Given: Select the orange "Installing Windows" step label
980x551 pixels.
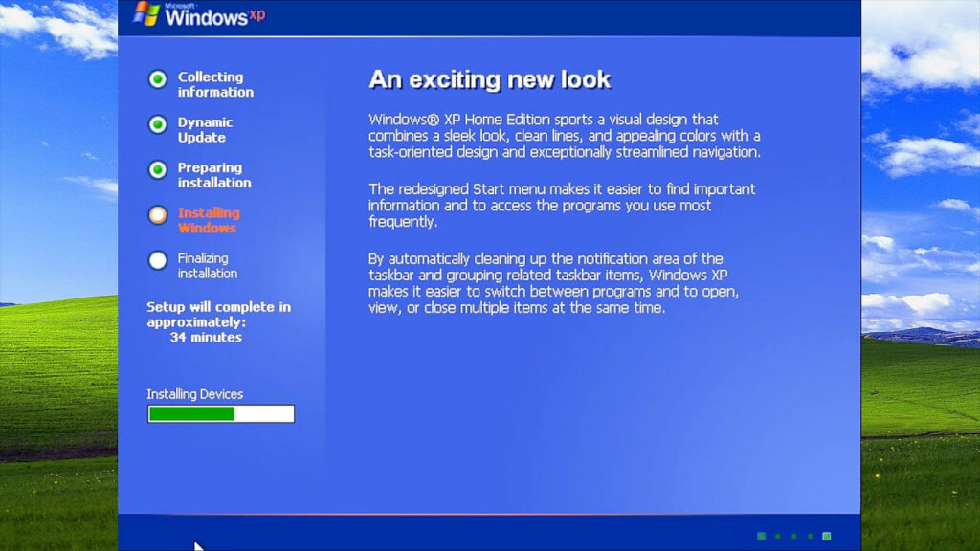Looking at the screenshot, I should pos(209,221).
